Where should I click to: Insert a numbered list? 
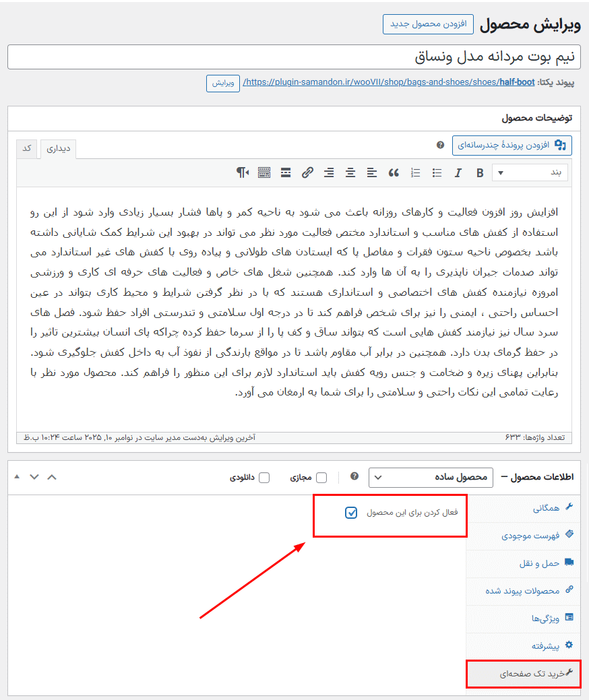[415, 173]
